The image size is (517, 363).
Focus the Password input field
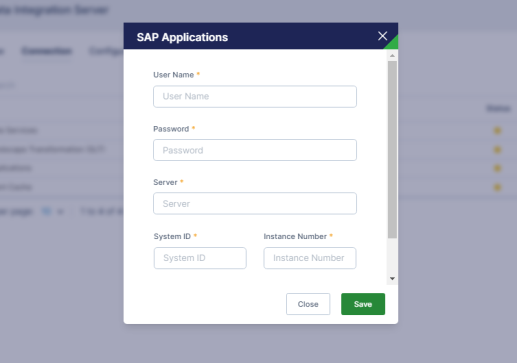point(255,150)
